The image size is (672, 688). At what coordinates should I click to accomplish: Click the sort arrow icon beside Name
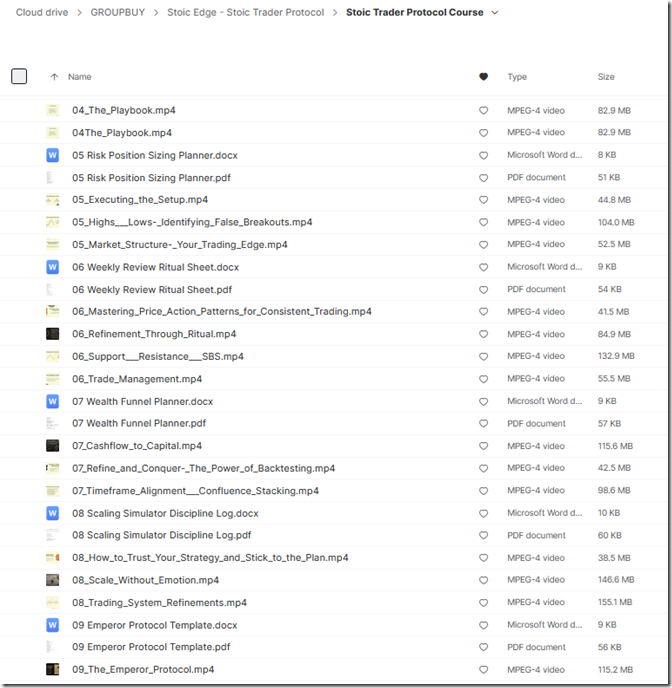coord(54,77)
